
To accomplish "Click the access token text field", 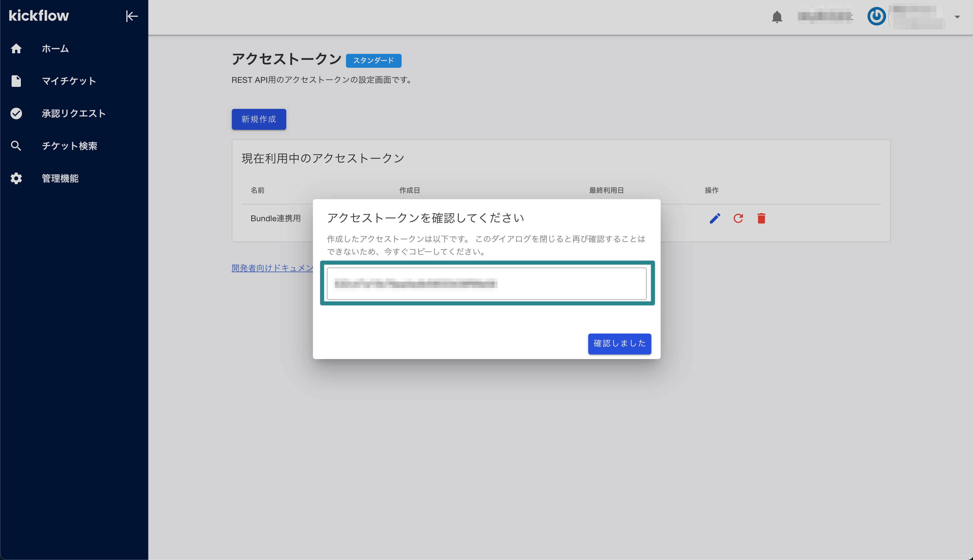I will (x=486, y=284).
